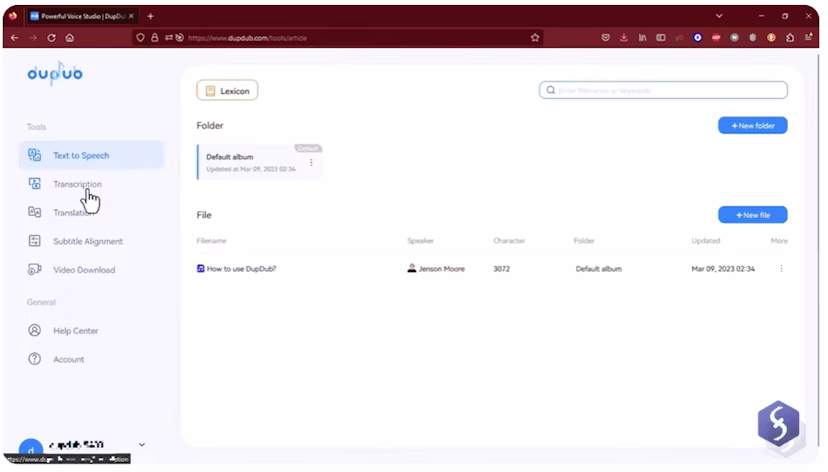Image resolution: width=828 pixels, height=472 pixels.
Task: Expand the user account dropdown chevron
Action: (x=142, y=445)
